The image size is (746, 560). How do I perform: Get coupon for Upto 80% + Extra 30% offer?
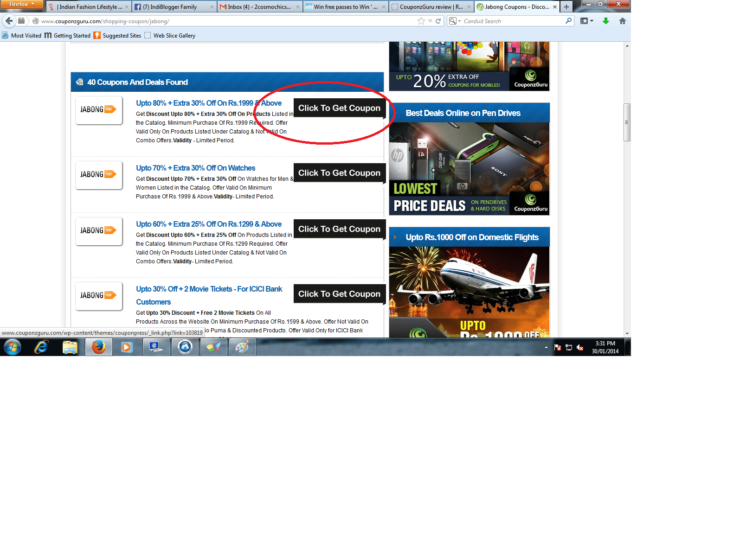pos(339,108)
